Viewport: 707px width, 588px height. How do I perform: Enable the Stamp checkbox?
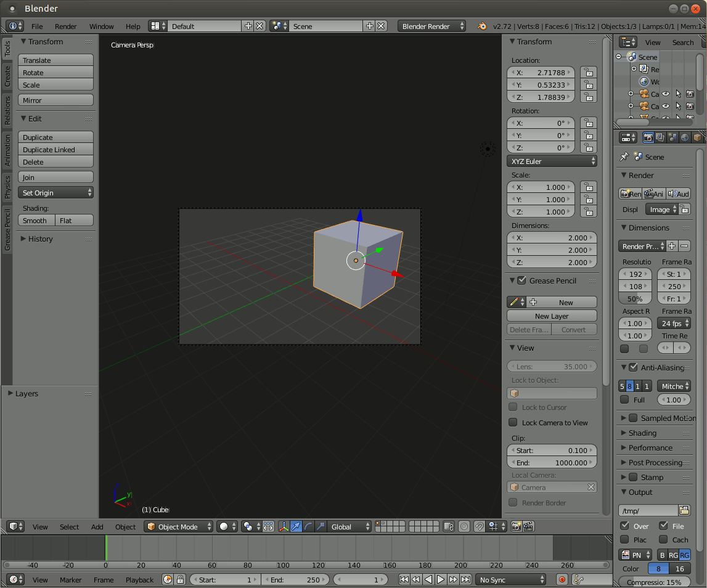tap(633, 477)
